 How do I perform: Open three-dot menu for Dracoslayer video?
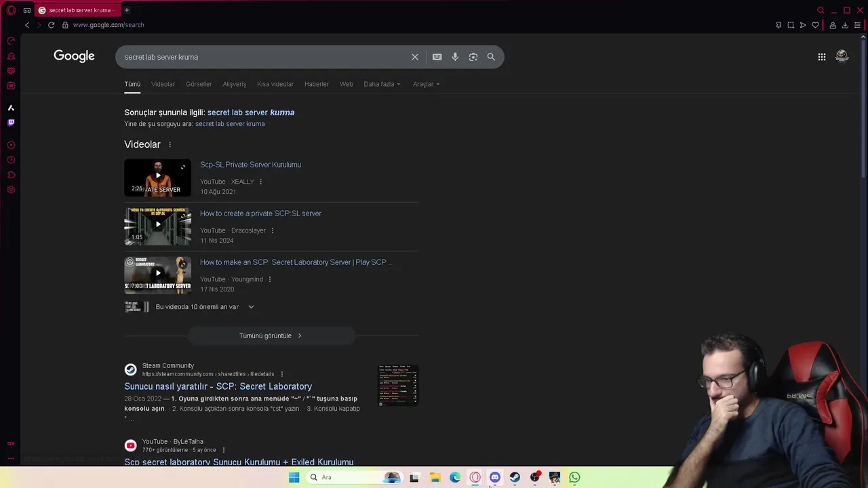point(273,230)
